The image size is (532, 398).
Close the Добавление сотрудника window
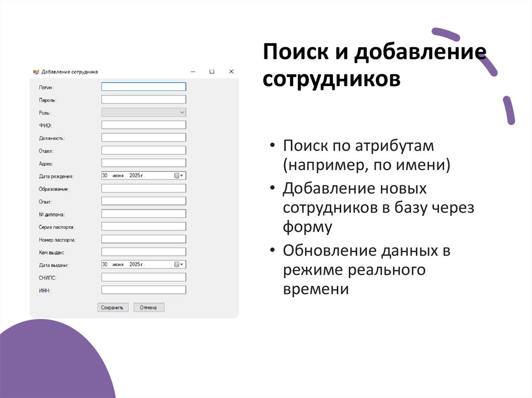(231, 72)
